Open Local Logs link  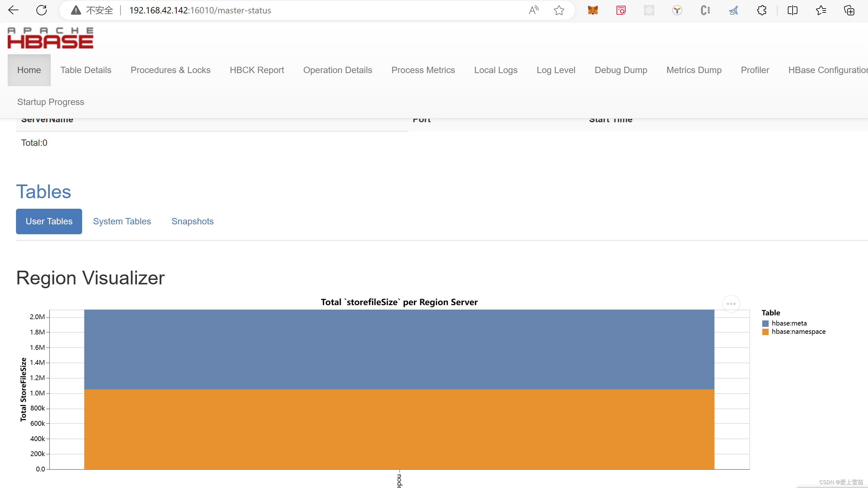(x=496, y=70)
